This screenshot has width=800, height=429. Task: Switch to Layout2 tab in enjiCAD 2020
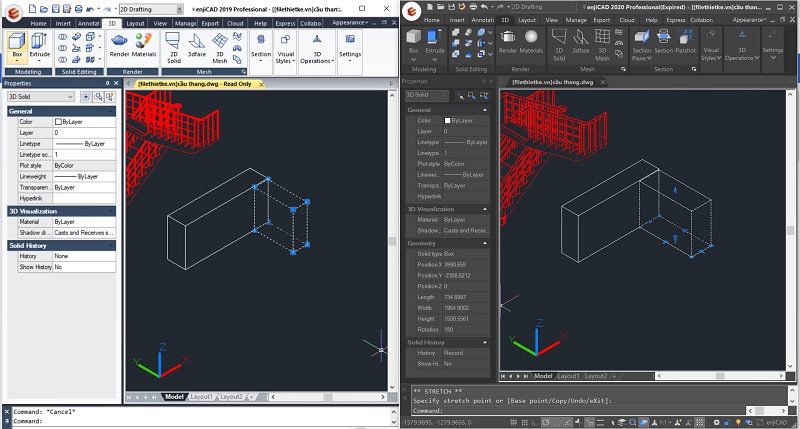coord(595,376)
